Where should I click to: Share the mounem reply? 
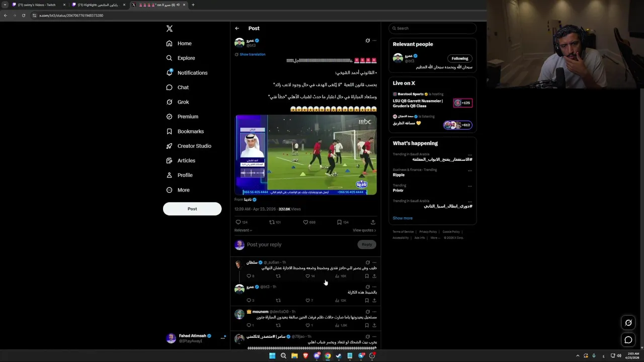(374, 325)
